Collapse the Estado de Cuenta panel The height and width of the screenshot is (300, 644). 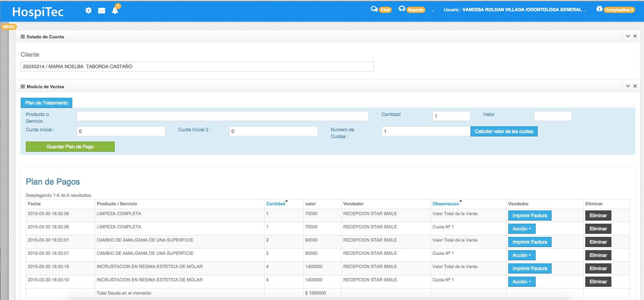click(628, 36)
